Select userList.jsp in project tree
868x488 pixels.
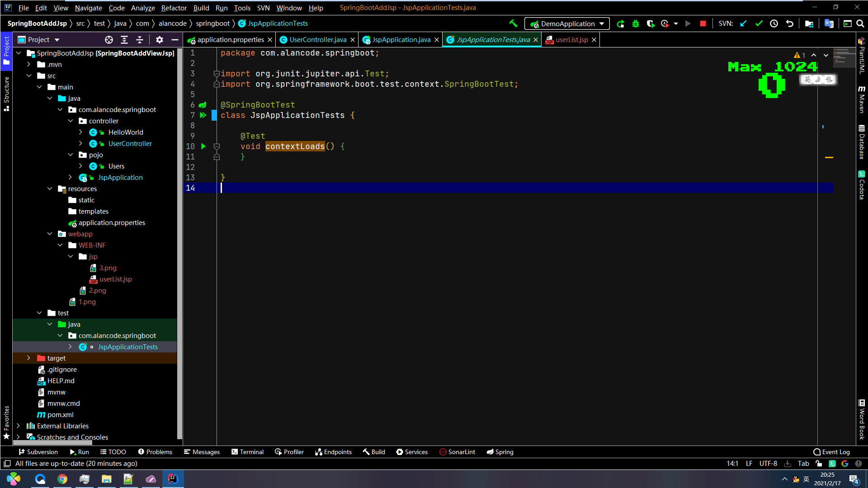tap(115, 279)
